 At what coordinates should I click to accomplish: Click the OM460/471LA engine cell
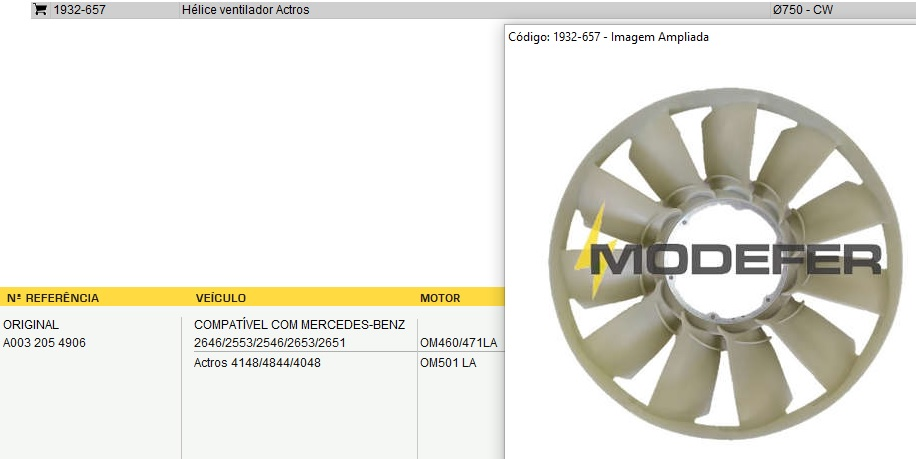(458, 343)
